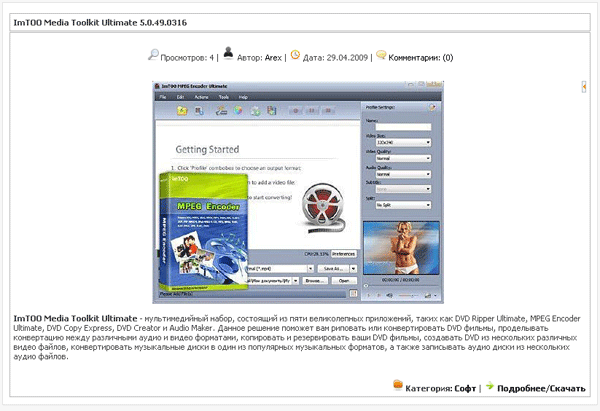Click the clock icon beside Дата
Image resolution: width=600 pixels, height=411 pixels.
click(x=295, y=55)
